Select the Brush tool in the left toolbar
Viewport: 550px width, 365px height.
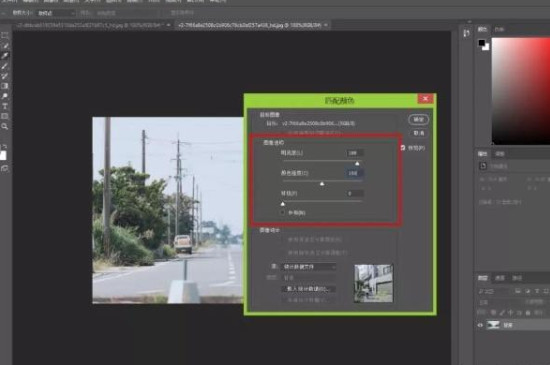pos(5,66)
